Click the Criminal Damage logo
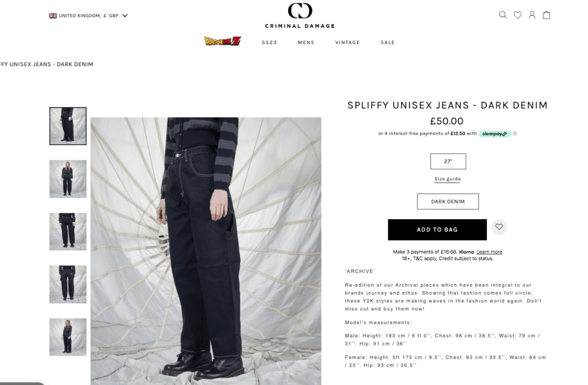Viewport: 588px width, 385px height. (300, 15)
